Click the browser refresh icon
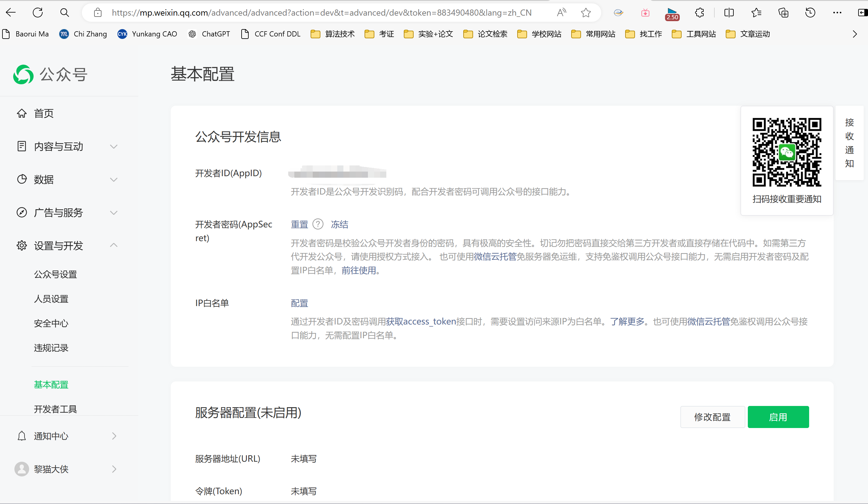868x504 pixels. click(x=37, y=13)
